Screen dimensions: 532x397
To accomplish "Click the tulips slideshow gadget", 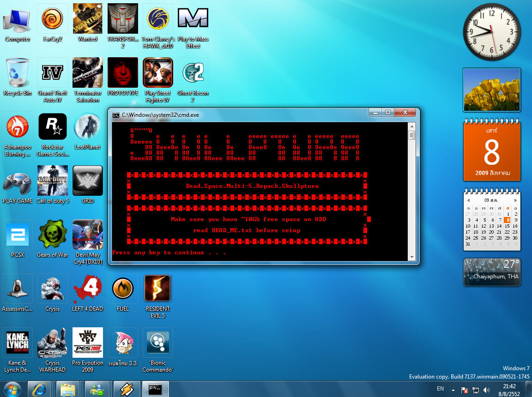I will coord(492,90).
